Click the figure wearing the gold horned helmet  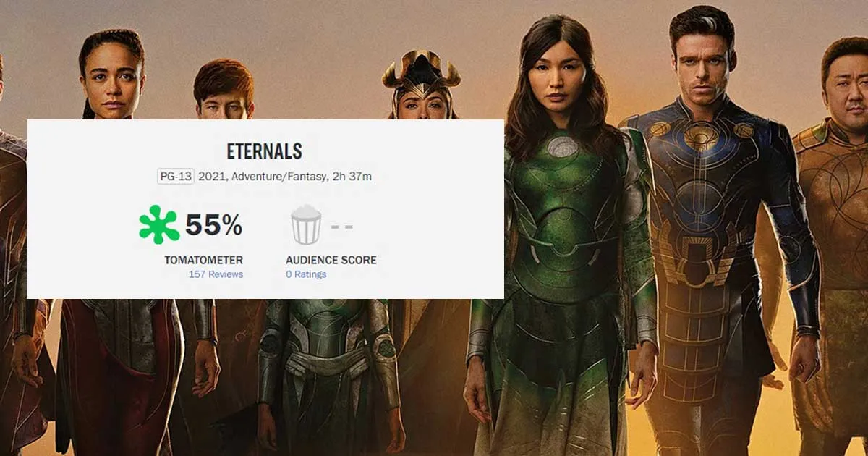tap(422, 88)
